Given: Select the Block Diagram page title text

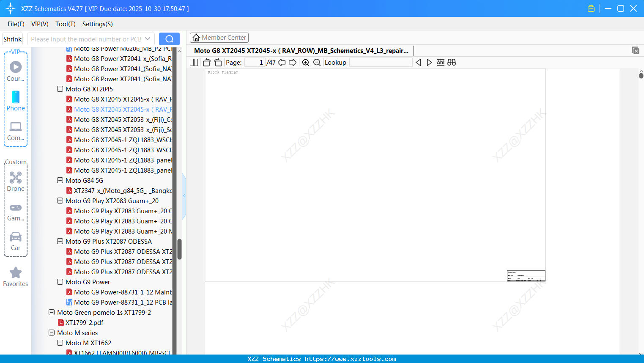Looking at the screenshot, I should 223,72.
